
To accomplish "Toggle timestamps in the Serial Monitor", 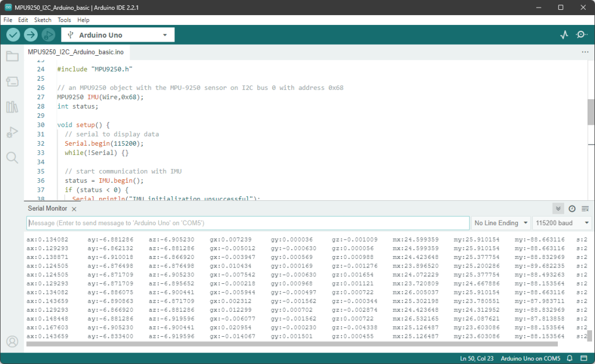I will [572, 208].
